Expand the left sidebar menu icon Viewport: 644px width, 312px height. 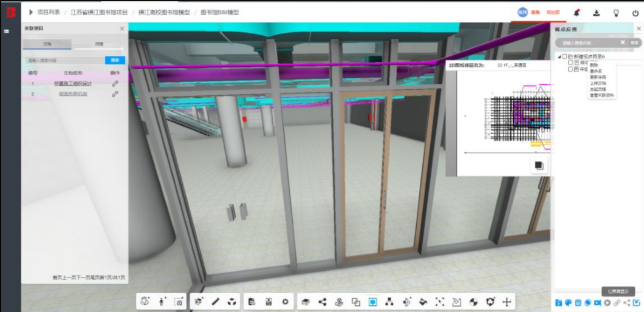7,31
